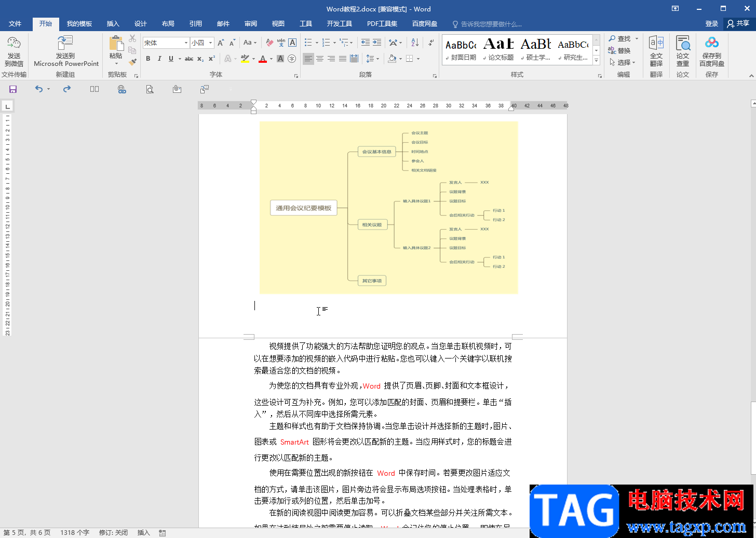Apply the 论文标题 style
The height and width of the screenshot is (538, 756).
pyautogui.click(x=498, y=50)
